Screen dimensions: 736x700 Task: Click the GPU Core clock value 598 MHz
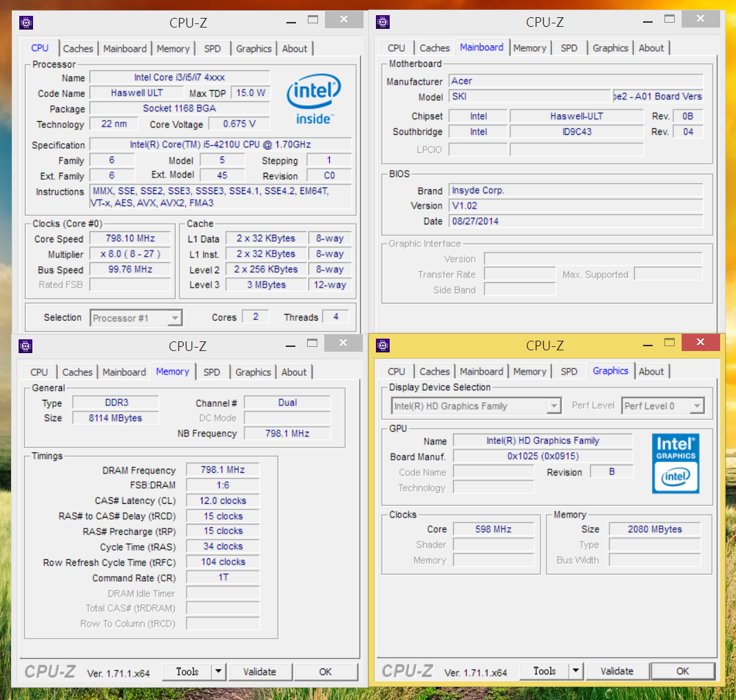tap(494, 529)
